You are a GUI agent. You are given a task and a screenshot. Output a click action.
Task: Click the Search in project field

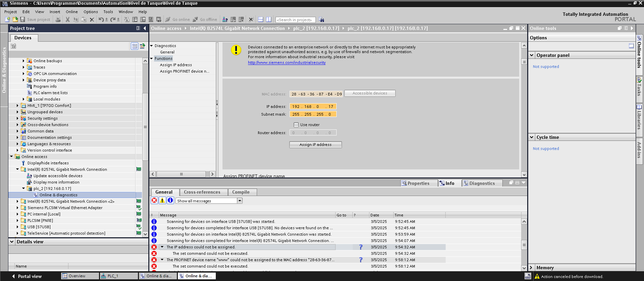[x=295, y=20]
